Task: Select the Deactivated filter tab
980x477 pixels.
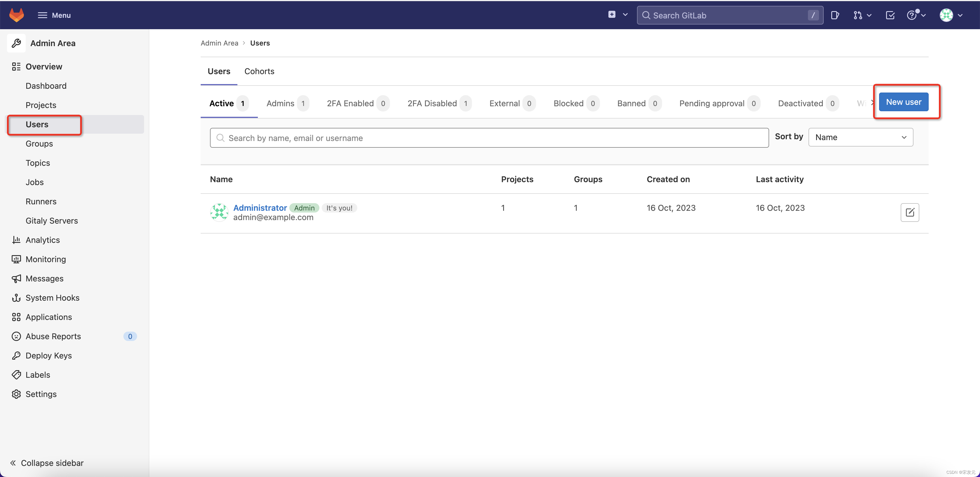Action: pos(808,104)
